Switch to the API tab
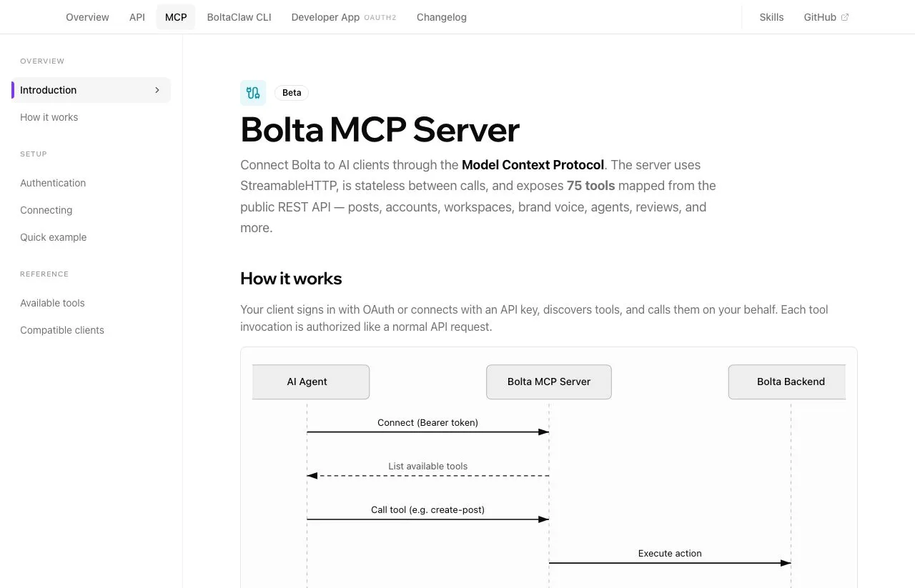This screenshot has height=588, width=915. [x=137, y=17]
